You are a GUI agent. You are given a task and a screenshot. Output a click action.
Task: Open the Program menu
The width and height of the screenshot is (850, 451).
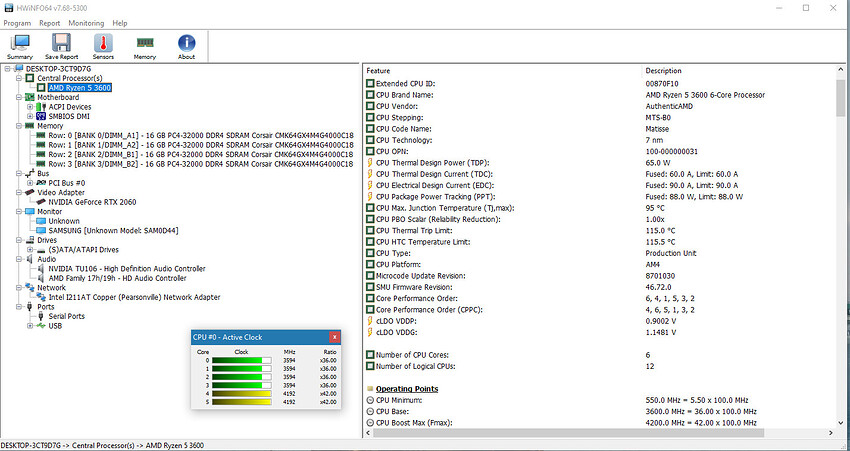[17, 23]
